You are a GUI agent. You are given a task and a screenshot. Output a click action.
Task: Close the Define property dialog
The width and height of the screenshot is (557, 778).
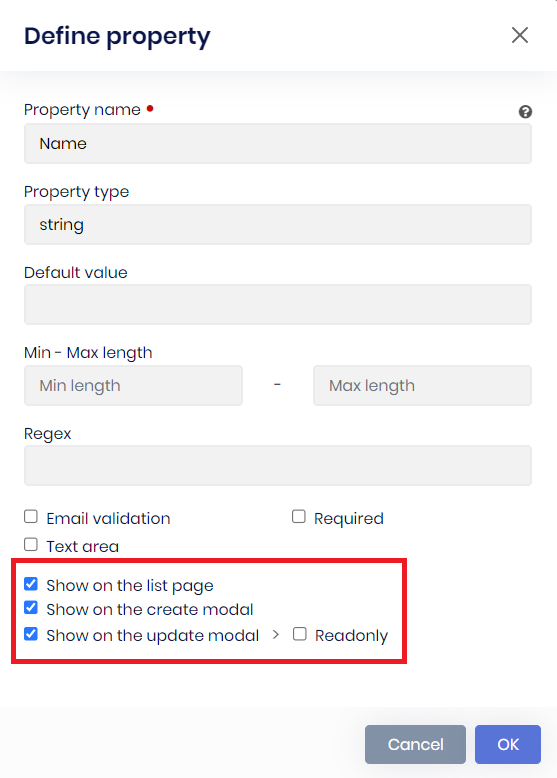(x=520, y=35)
